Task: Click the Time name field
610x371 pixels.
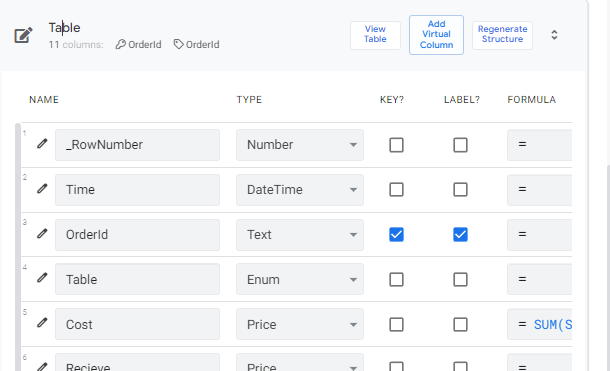Action: (137, 190)
